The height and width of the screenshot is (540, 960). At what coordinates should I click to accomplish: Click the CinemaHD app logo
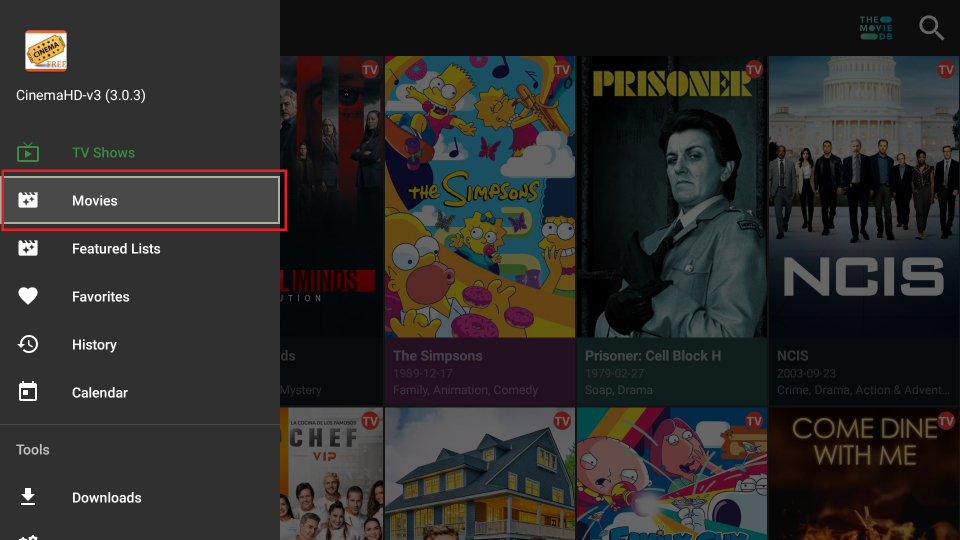pyautogui.click(x=46, y=51)
